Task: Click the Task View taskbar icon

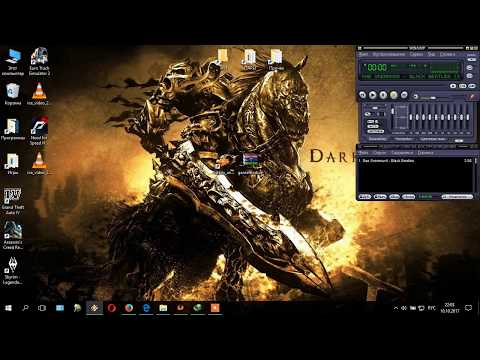Action: coord(42,308)
